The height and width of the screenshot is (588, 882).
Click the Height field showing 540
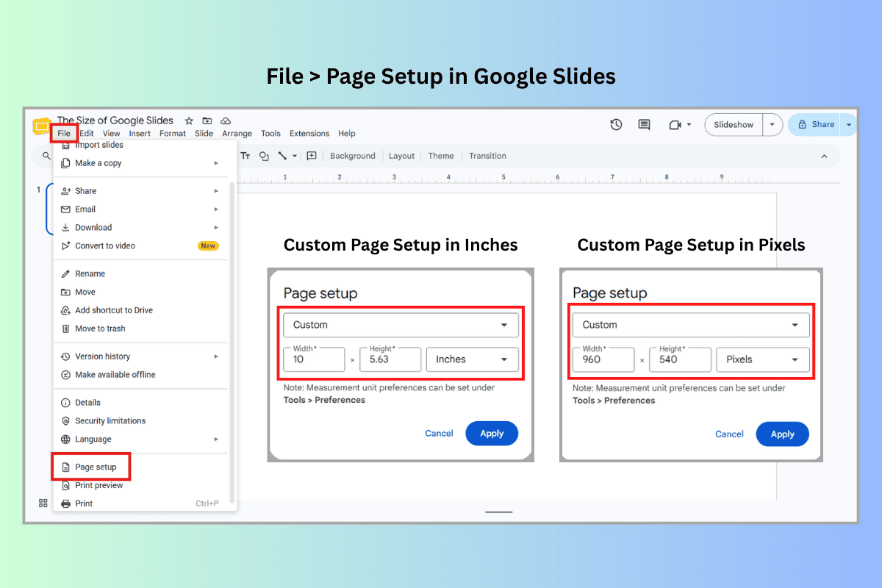(681, 359)
